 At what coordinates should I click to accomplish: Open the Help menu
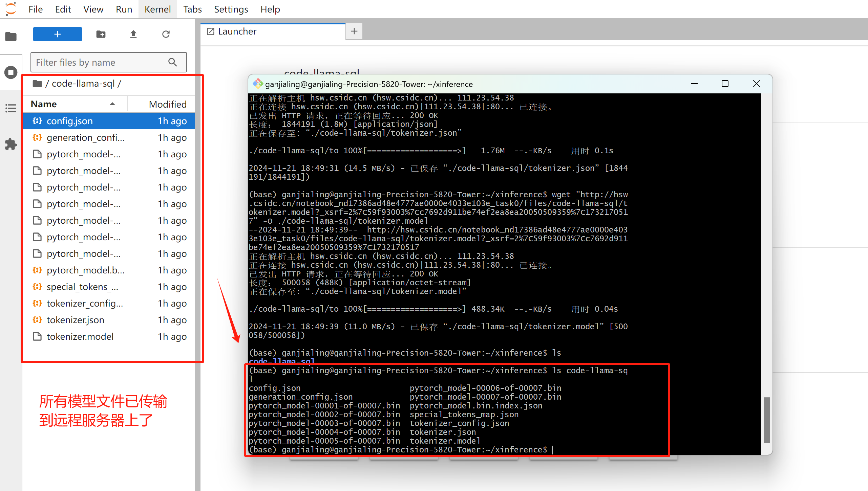click(270, 9)
